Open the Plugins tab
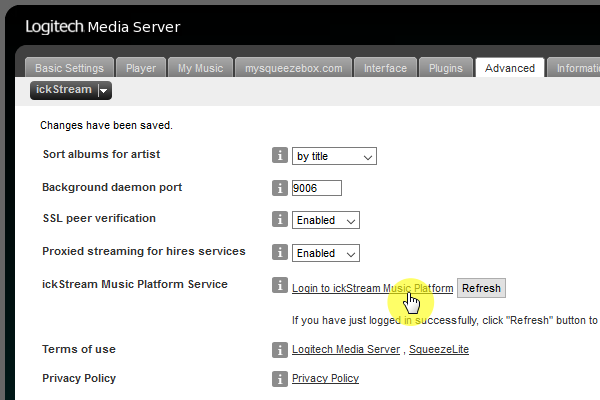Screen dimensions: 600x400 [445, 68]
